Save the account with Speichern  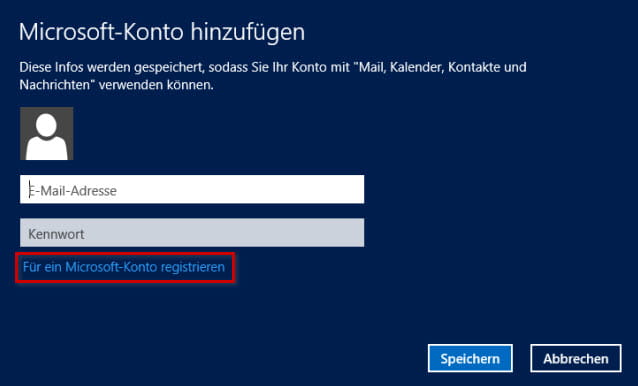(x=470, y=358)
